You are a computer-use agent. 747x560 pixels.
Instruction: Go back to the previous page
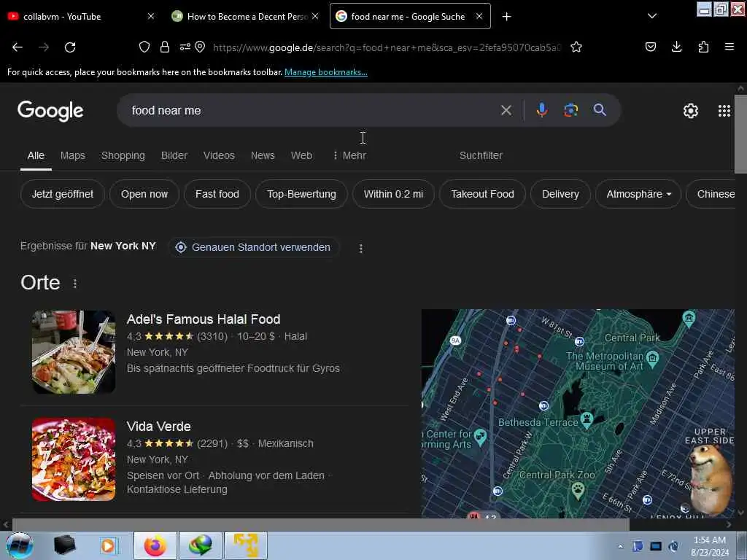(x=18, y=47)
